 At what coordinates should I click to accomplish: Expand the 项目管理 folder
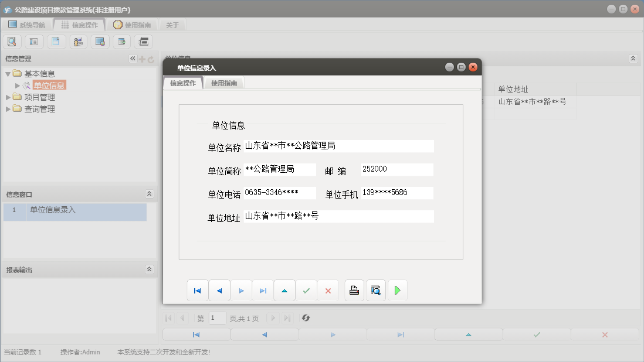pos(9,98)
